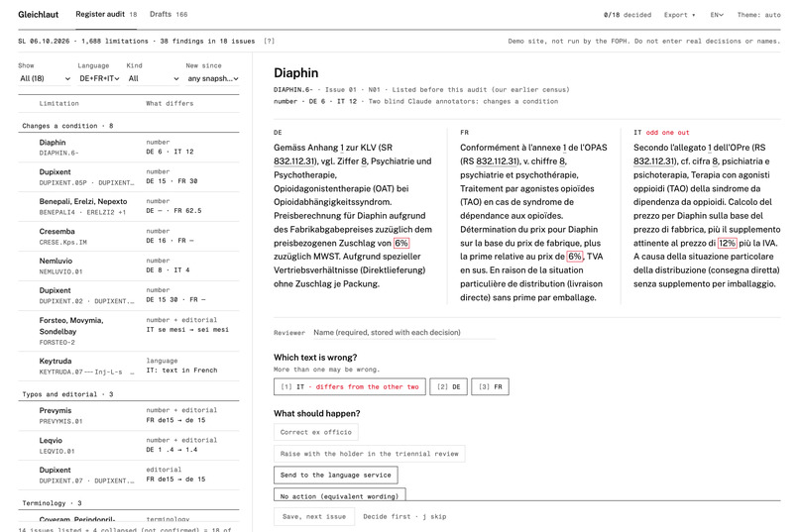Open the Register audit tab
Viewport: 799px width, 532px height.
pyautogui.click(x=106, y=14)
